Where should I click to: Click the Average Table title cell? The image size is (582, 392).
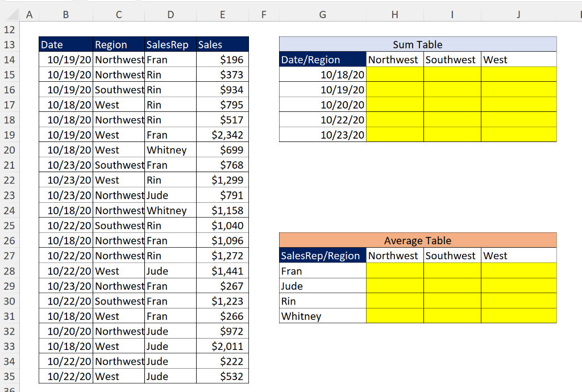point(417,240)
